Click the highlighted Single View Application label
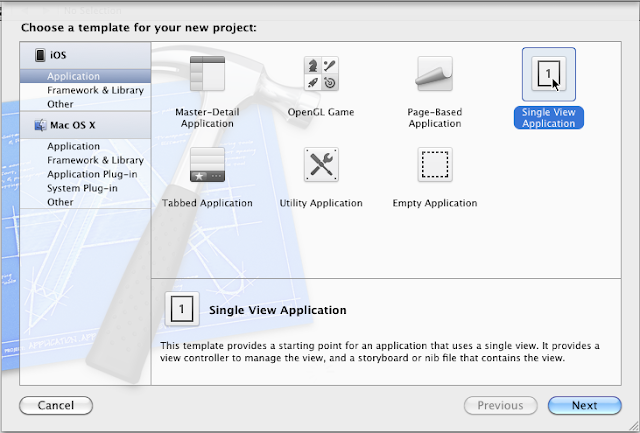Viewport: 640px width, 433px height. pyautogui.click(x=549, y=118)
